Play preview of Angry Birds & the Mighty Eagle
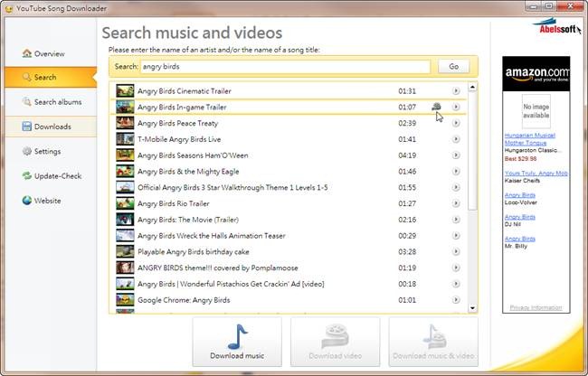588x376 pixels. (456, 172)
